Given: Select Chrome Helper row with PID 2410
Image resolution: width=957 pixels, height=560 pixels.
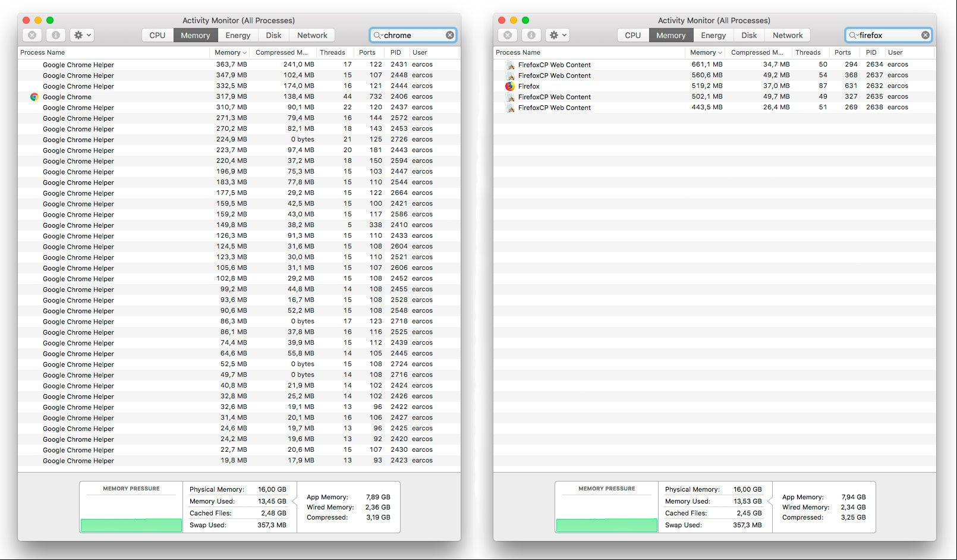Looking at the screenshot, I should (239, 225).
